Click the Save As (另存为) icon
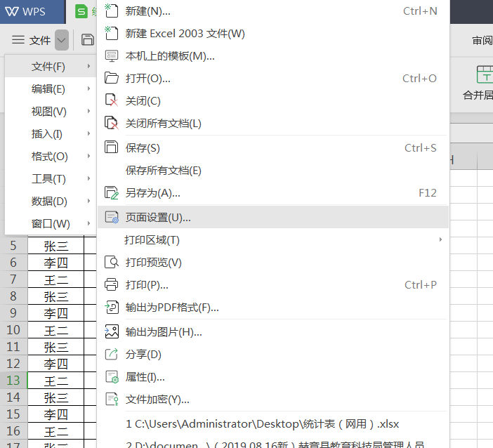 pyautogui.click(x=111, y=192)
